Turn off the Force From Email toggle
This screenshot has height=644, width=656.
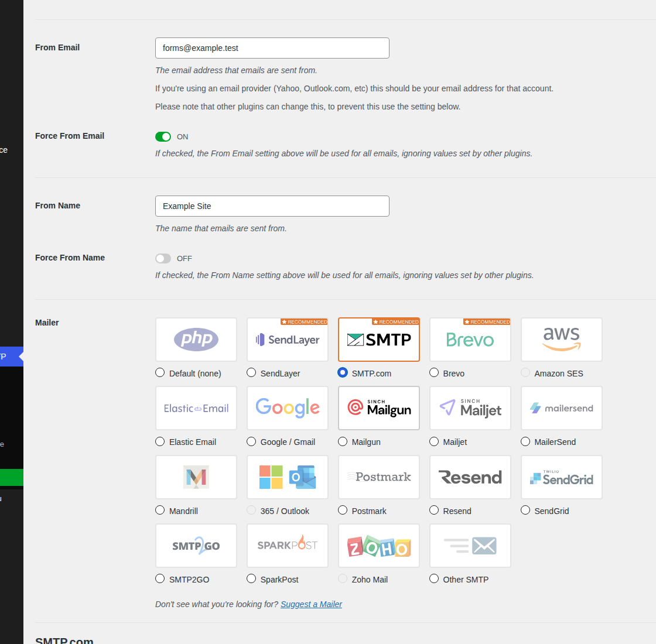tap(163, 137)
